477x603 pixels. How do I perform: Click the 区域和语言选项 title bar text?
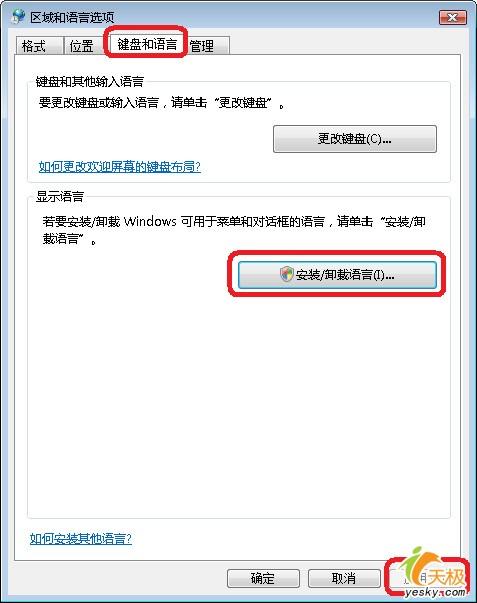pyautogui.click(x=72, y=17)
